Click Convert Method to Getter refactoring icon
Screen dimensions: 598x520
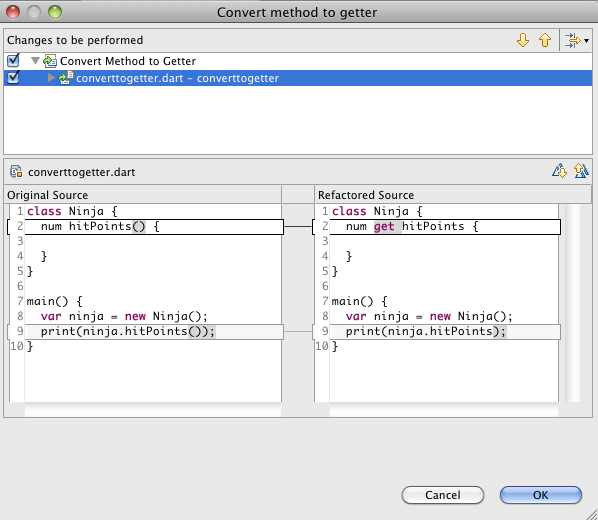coord(50,61)
